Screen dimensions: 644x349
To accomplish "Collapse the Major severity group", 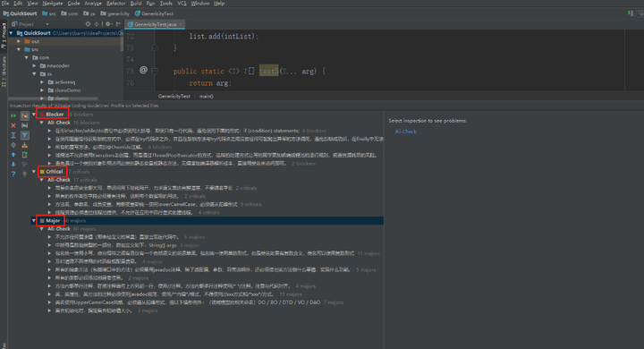I will (x=34, y=221).
